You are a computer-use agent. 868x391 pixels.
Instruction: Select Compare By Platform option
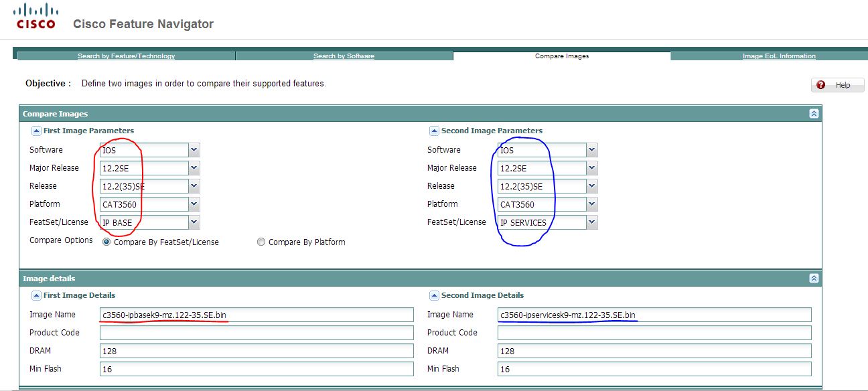coord(261,242)
